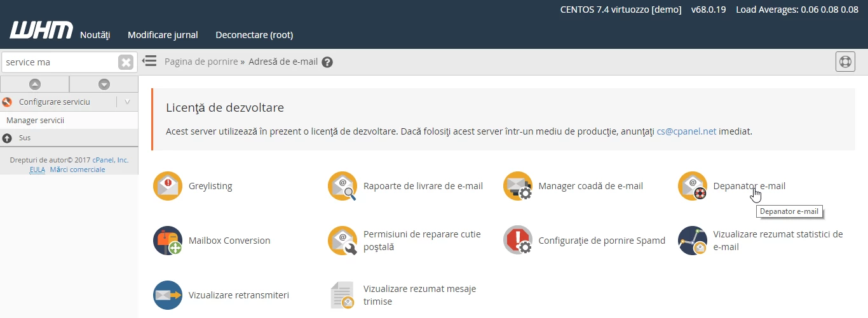
Task: Click the Sus up-arrow icon
Action: tap(7, 138)
